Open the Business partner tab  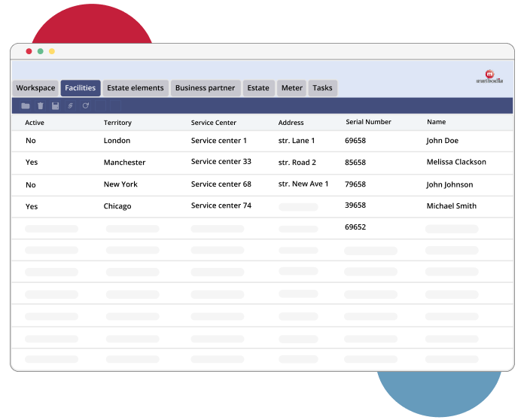[x=206, y=88]
